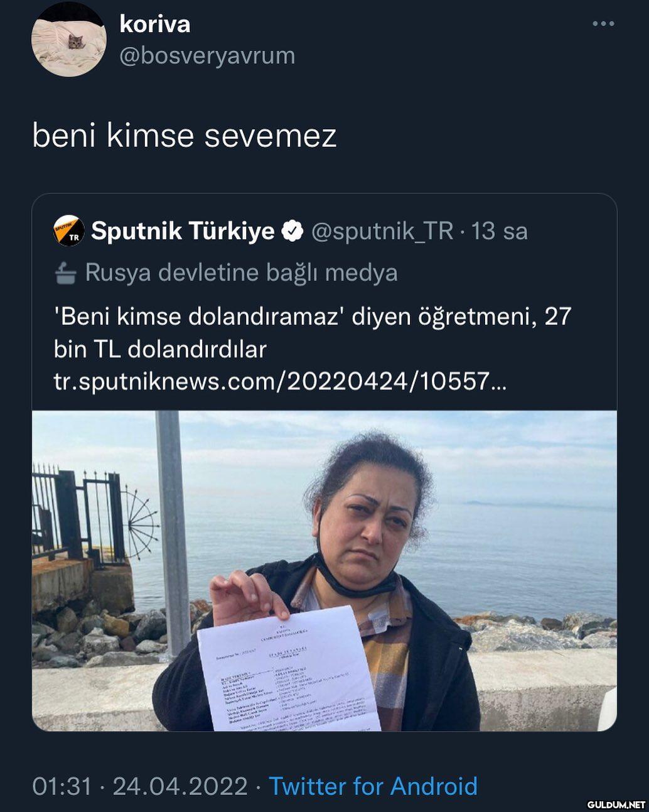Tap the koriva display name
649x812 pixels.
(x=154, y=24)
